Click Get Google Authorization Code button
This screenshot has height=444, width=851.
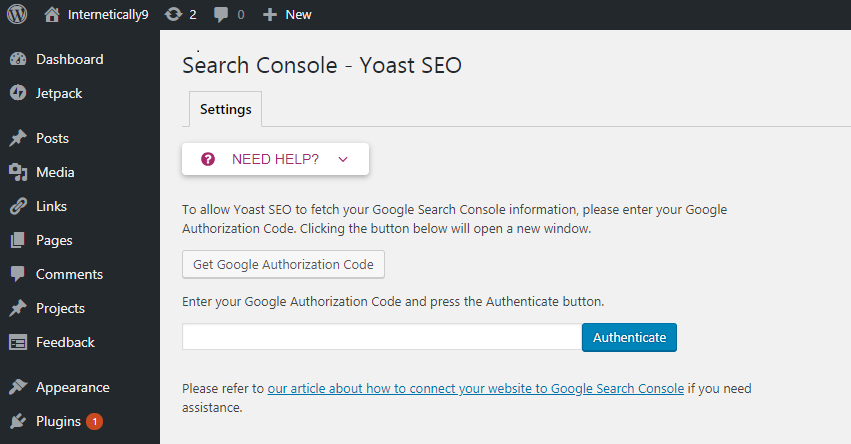(283, 264)
